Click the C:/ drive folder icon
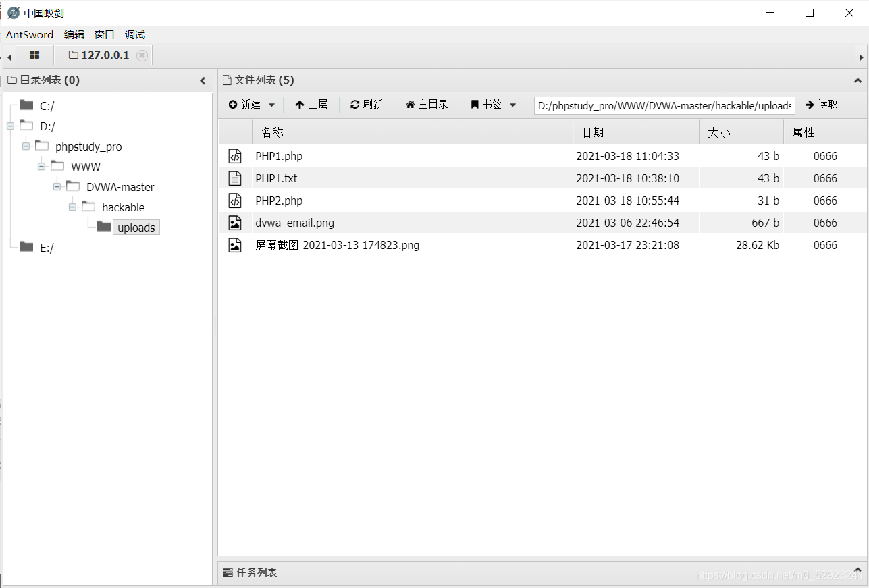 click(26, 105)
